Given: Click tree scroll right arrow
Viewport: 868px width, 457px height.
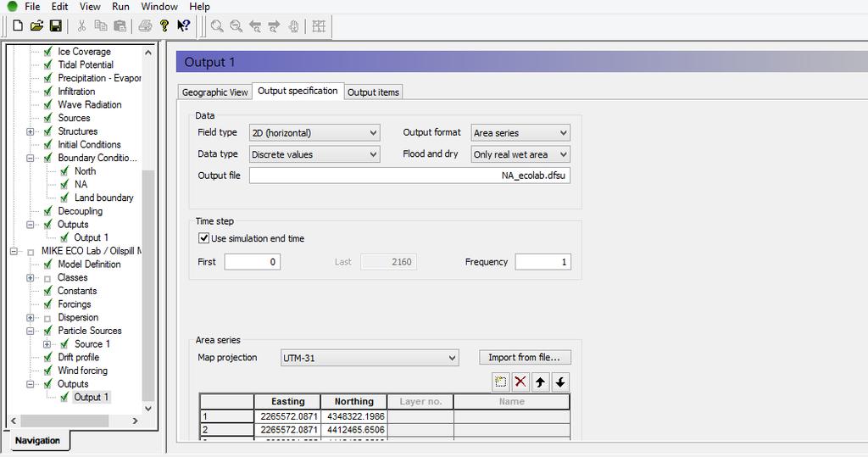Looking at the screenshot, I should click(135, 421).
